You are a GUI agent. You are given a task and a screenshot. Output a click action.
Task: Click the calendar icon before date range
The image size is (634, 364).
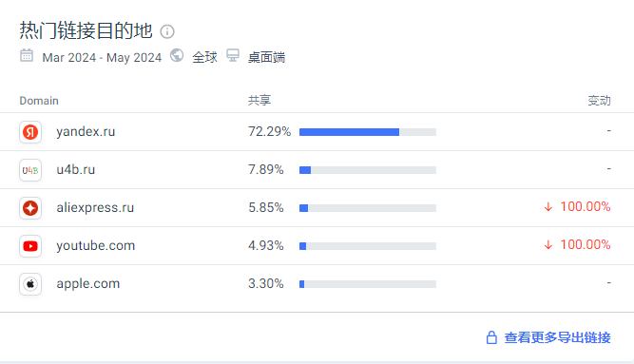pos(27,56)
